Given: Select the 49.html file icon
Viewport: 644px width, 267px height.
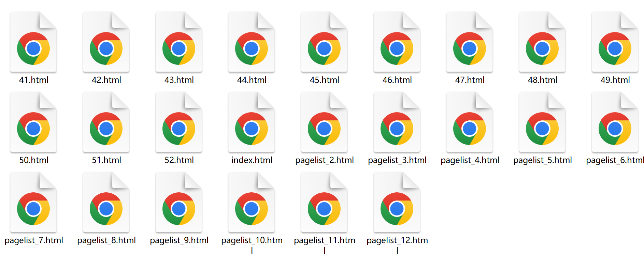Looking at the screenshot, I should [x=615, y=42].
